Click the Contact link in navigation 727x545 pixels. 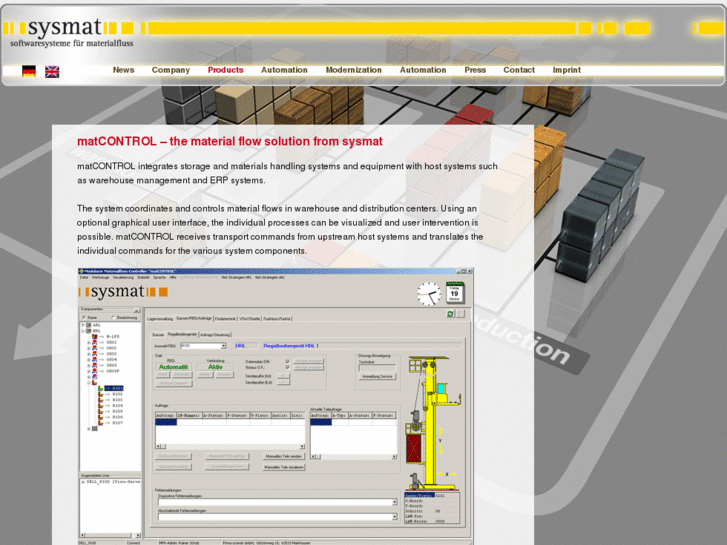pyautogui.click(x=518, y=70)
